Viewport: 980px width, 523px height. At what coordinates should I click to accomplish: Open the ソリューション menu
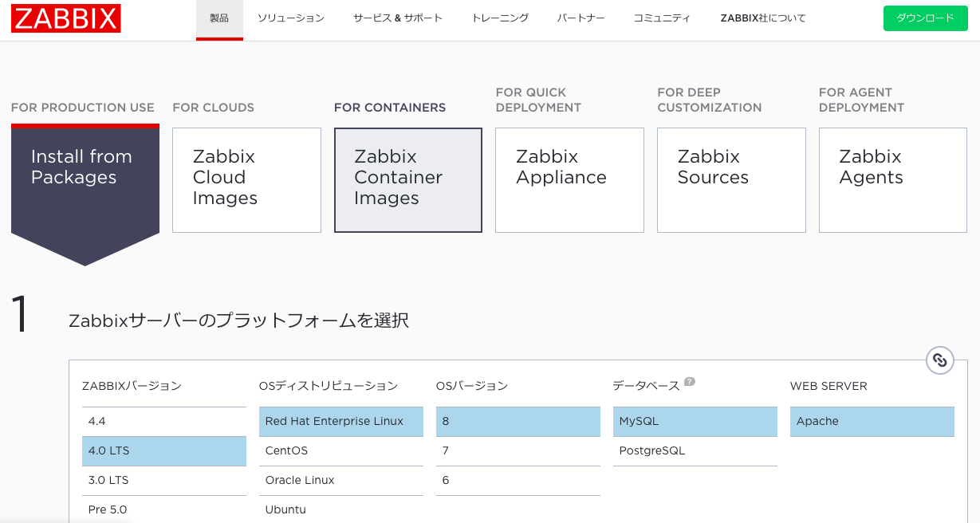click(x=290, y=18)
